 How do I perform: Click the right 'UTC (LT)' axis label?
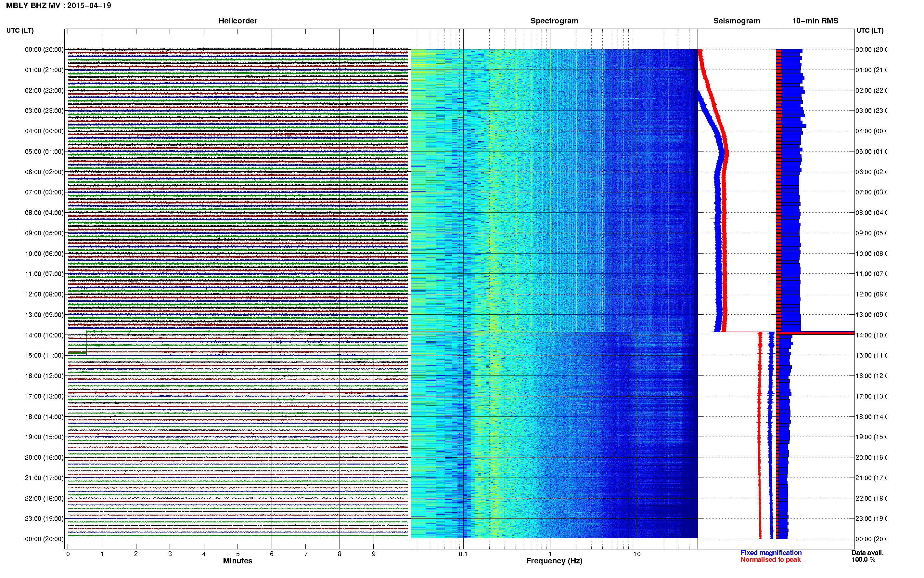(x=870, y=31)
